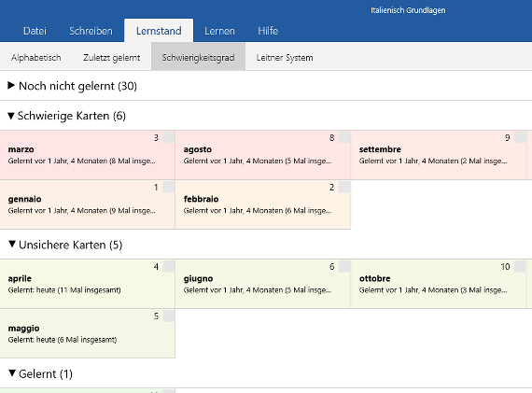Open the Datei menu tab

(x=35, y=31)
